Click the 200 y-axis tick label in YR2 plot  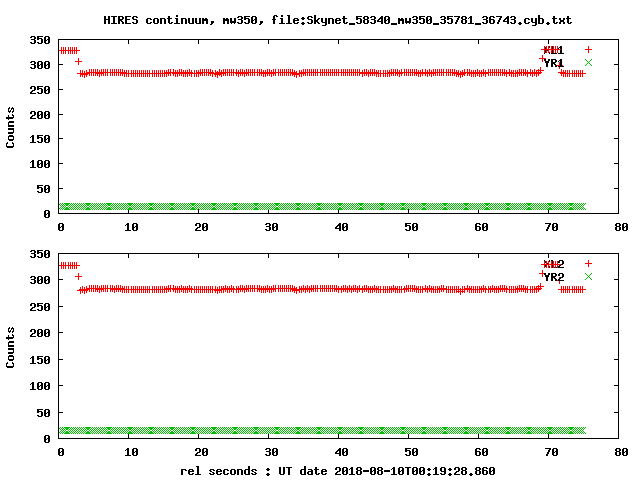(40, 333)
